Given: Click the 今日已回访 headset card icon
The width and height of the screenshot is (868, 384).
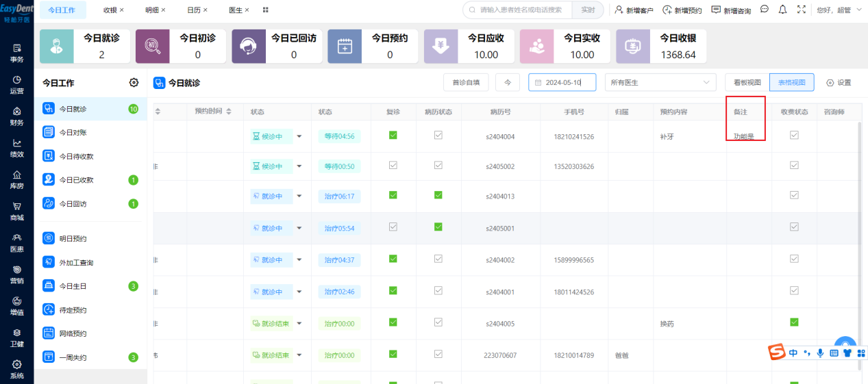Looking at the screenshot, I should pos(249,47).
